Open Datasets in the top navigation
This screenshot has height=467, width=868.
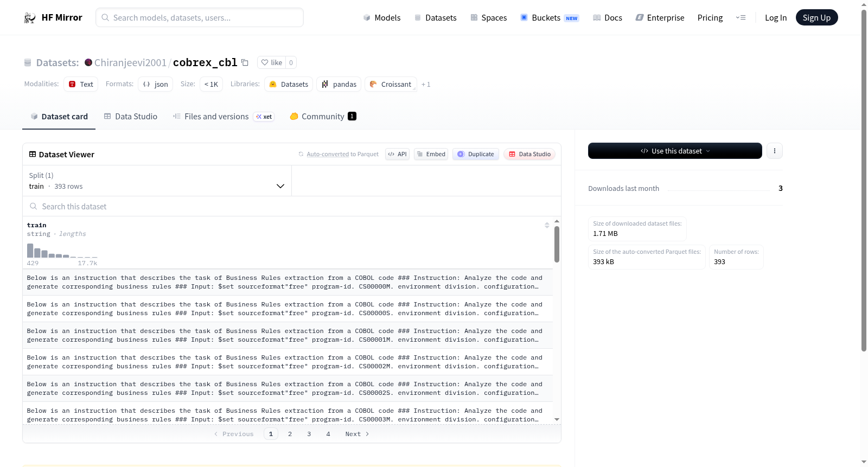click(435, 18)
